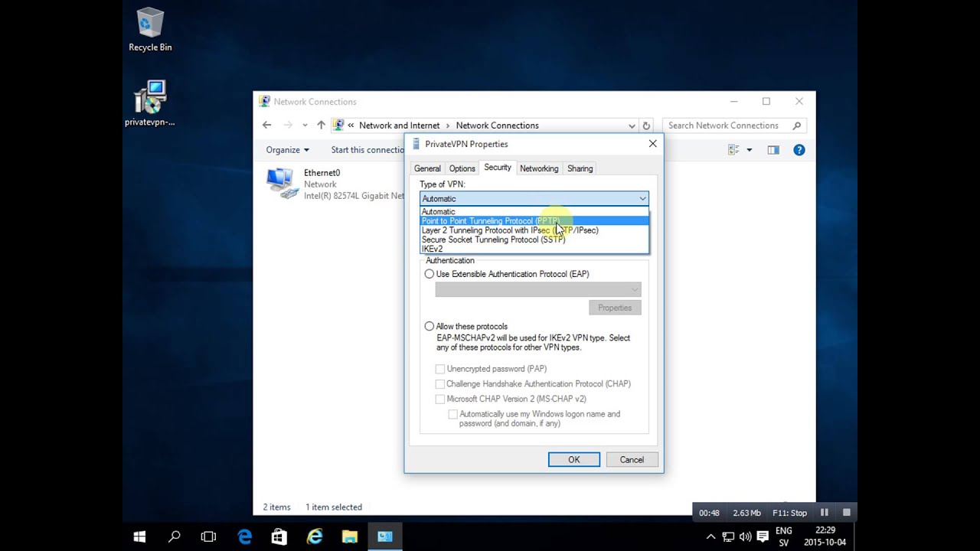This screenshot has height=551, width=980.
Task: Choose IKEv2 VPN type
Action: [x=534, y=249]
